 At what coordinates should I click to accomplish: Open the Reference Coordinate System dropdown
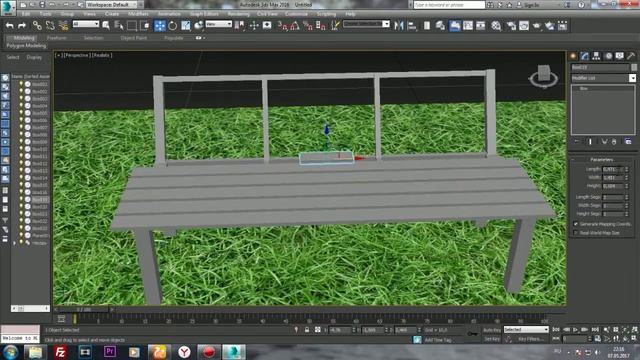pos(218,24)
